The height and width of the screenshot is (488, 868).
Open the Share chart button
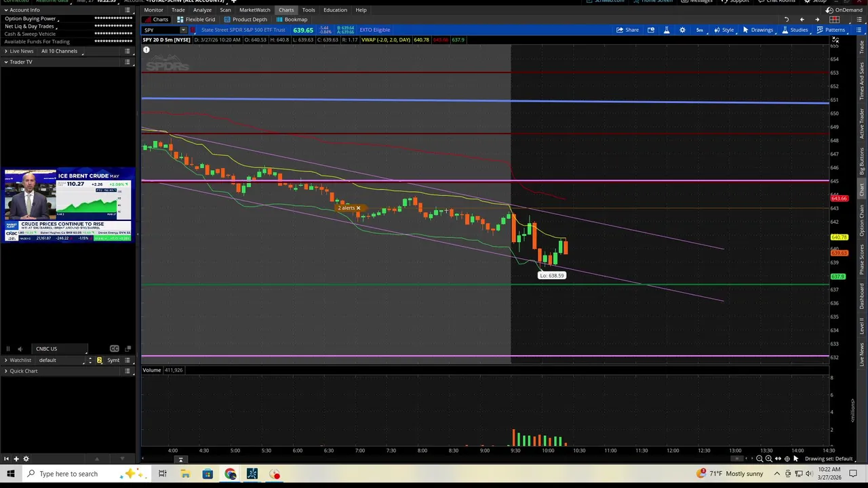click(627, 30)
